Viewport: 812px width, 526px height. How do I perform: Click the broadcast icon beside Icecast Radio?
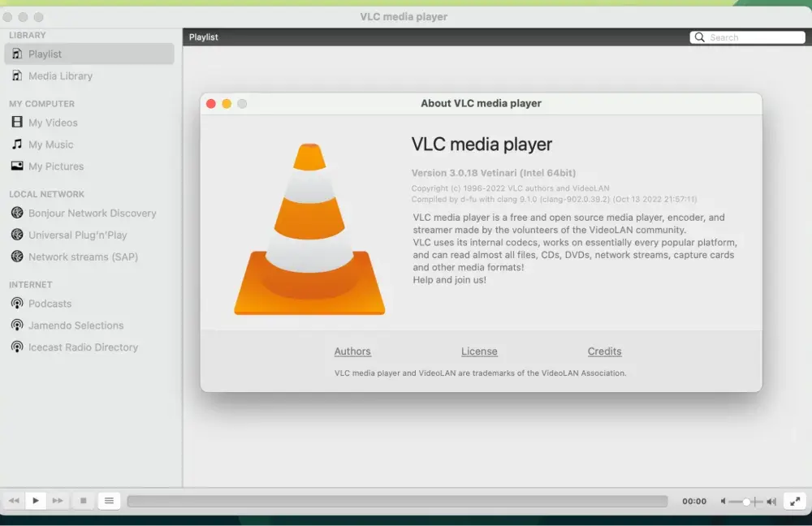[17, 347]
